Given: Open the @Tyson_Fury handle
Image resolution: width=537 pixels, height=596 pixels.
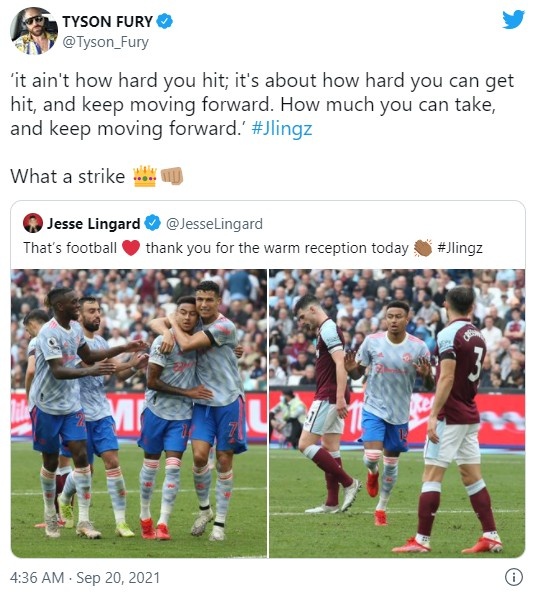Looking at the screenshot, I should click(105, 42).
